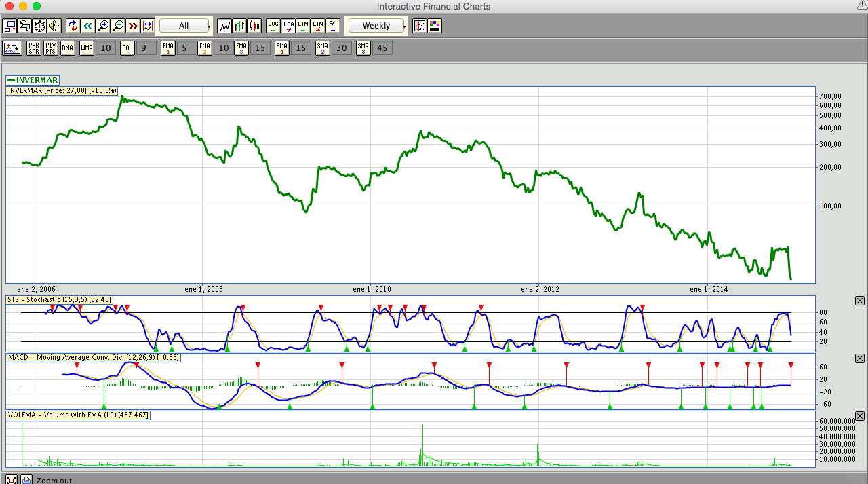The image size is (868, 484).
Task: Click the zoom out magnifier icon
Action: [118, 26]
